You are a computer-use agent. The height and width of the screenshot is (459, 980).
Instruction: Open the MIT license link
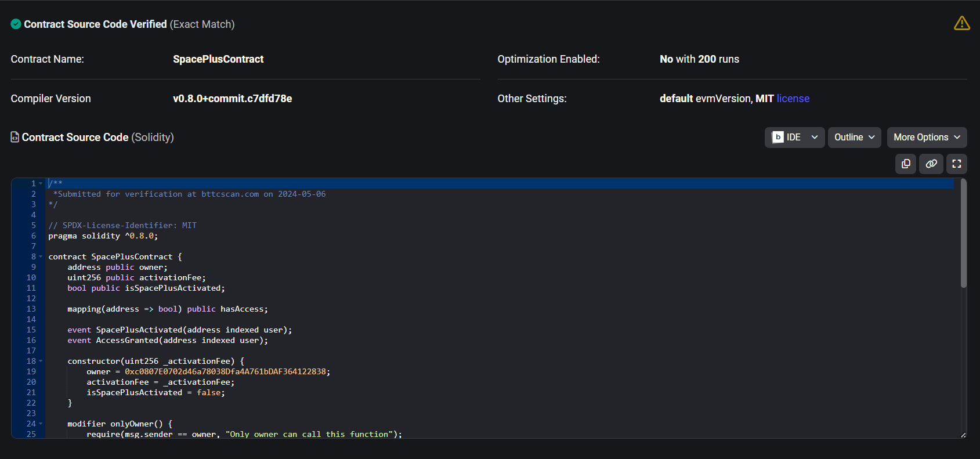pos(793,99)
